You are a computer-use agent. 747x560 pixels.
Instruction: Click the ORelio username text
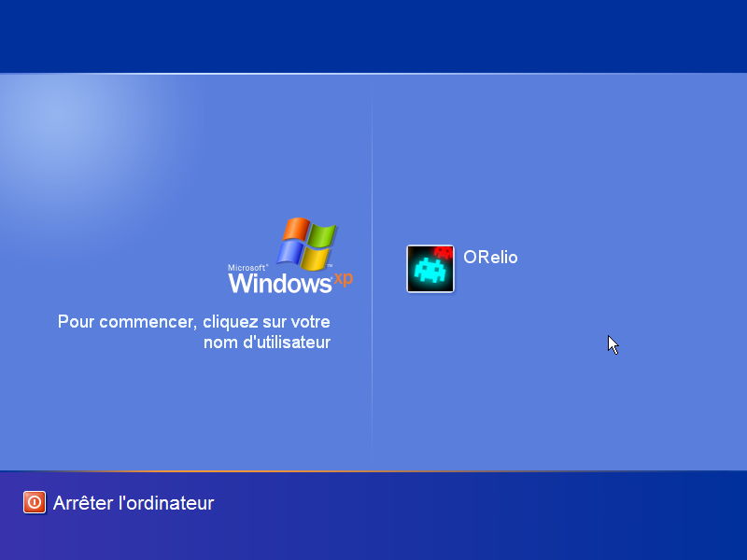(489, 258)
